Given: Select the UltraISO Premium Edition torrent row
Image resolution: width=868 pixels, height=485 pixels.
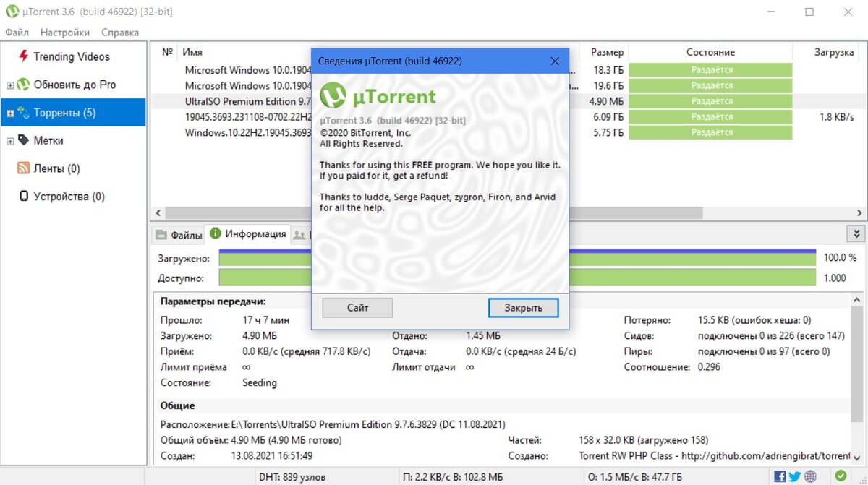Looking at the screenshot, I should click(x=506, y=101).
